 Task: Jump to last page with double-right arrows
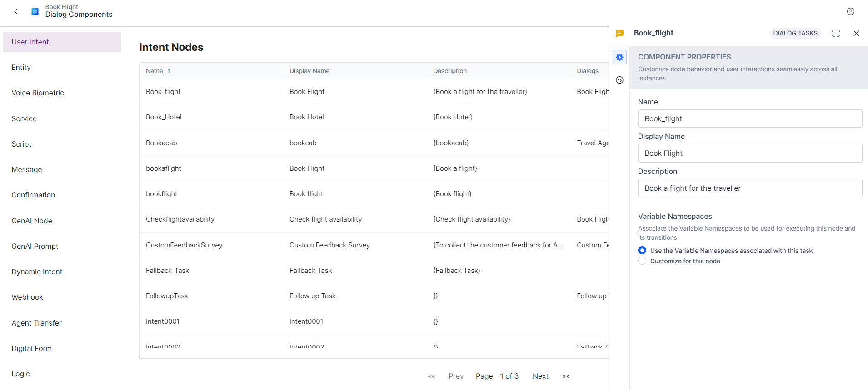point(565,376)
